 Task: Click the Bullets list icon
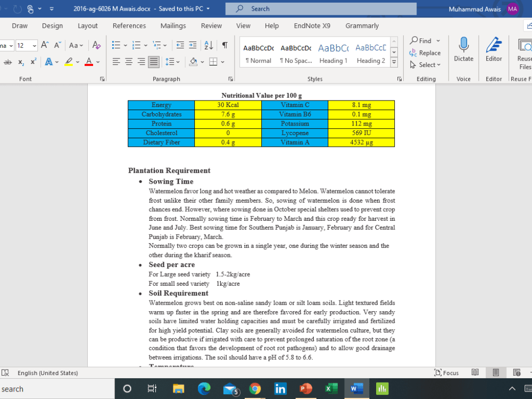coord(116,45)
